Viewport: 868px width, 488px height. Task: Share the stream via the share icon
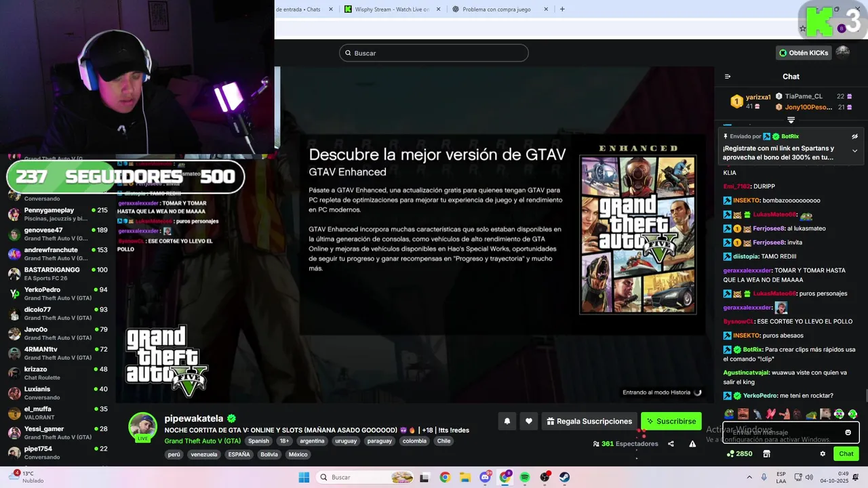click(x=671, y=444)
